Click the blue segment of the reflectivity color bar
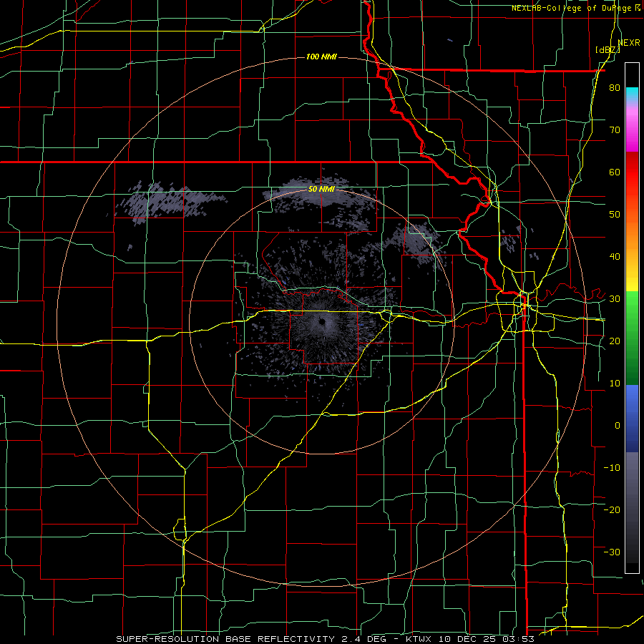 pyautogui.click(x=632, y=419)
